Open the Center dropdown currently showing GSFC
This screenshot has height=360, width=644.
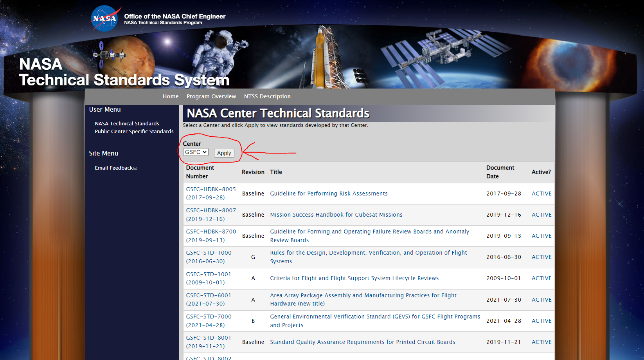coord(195,152)
